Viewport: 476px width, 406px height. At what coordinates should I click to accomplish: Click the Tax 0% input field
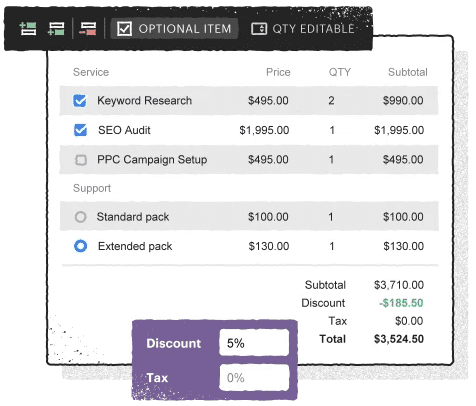pyautogui.click(x=254, y=377)
